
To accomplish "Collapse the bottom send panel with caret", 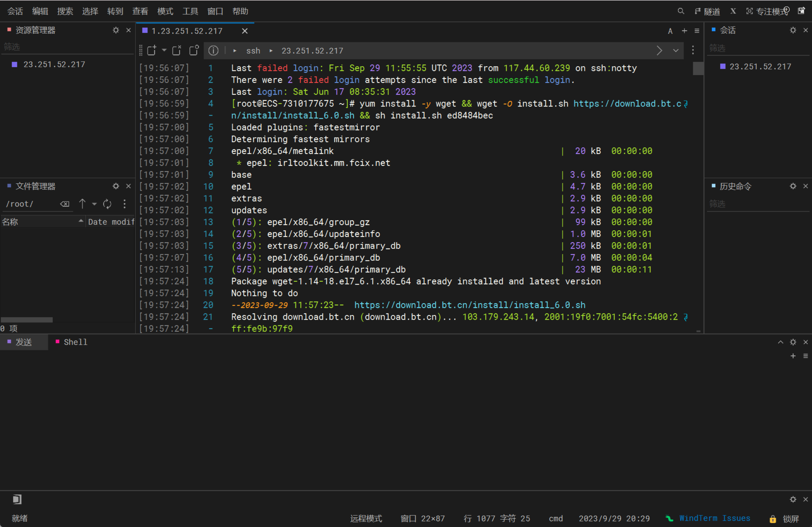I will point(780,342).
